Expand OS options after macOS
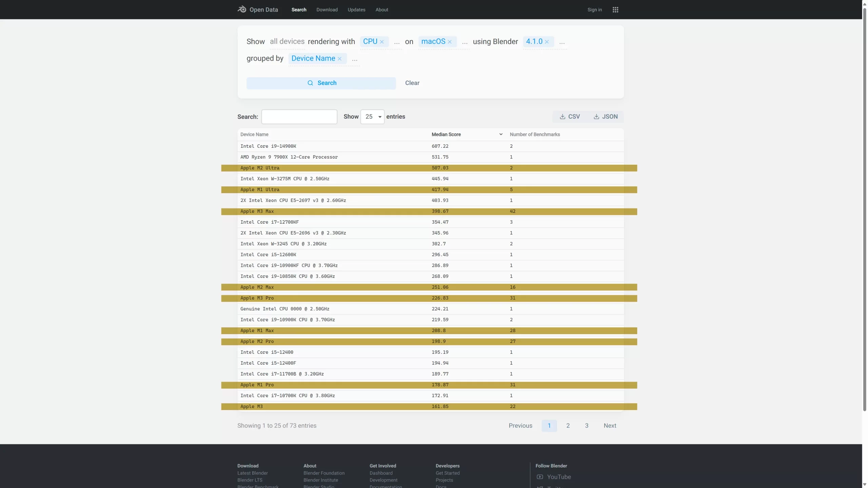This screenshot has width=868, height=488. point(465,42)
